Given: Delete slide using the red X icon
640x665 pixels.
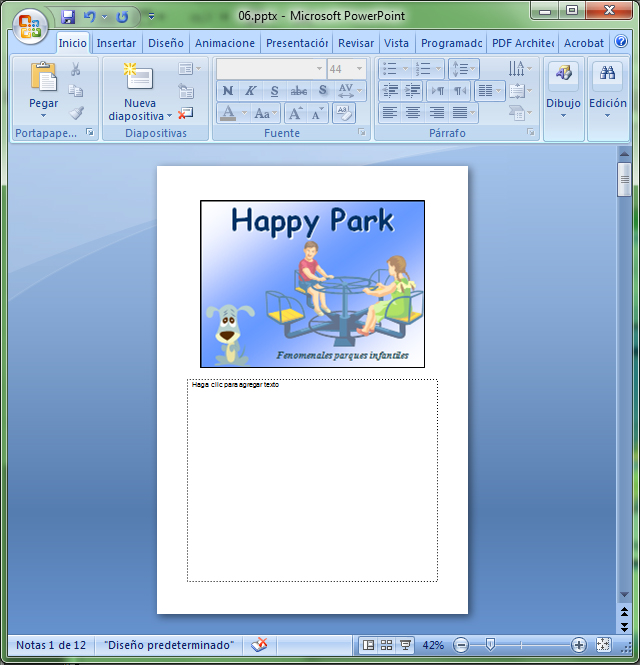Looking at the screenshot, I should 186,114.
